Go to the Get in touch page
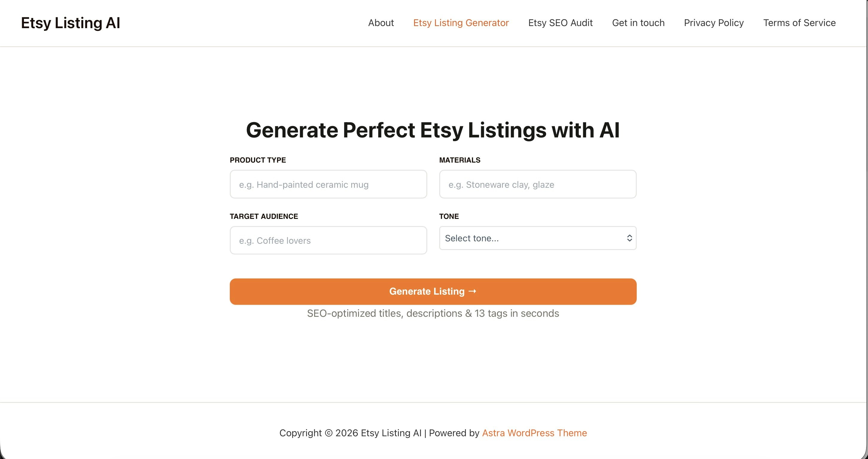Image resolution: width=868 pixels, height=459 pixels. (x=638, y=22)
